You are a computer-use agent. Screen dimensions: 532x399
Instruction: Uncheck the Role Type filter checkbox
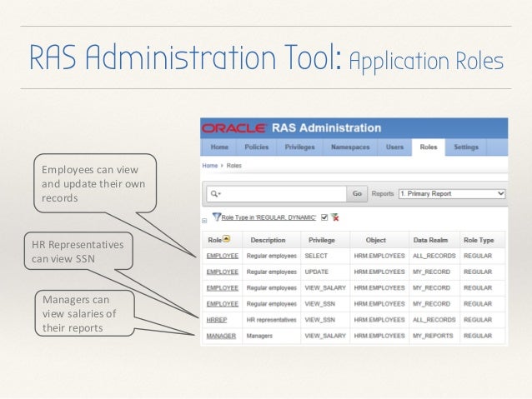(324, 217)
